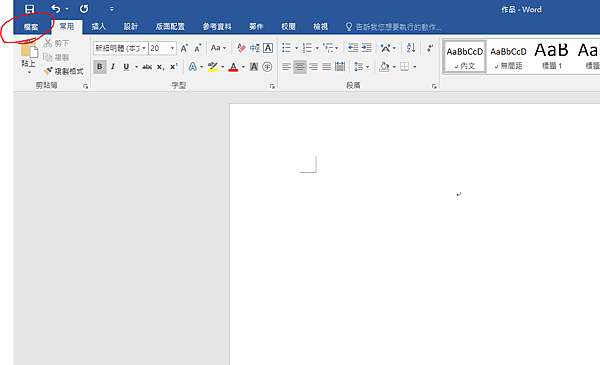Click the Character Shading icon

click(254, 67)
